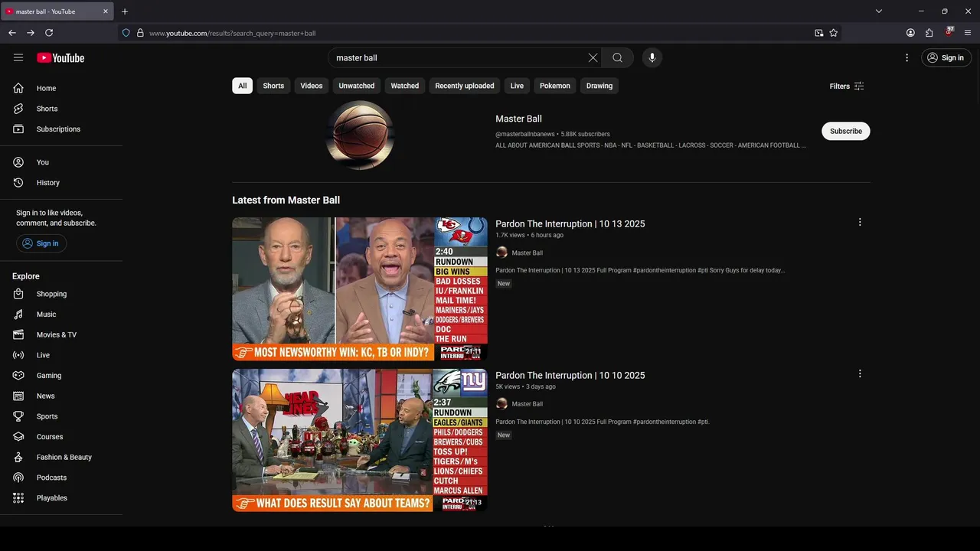Viewport: 980px width, 551px height.
Task: Open the settings three-dot menu near Sign in
Action: point(906,57)
